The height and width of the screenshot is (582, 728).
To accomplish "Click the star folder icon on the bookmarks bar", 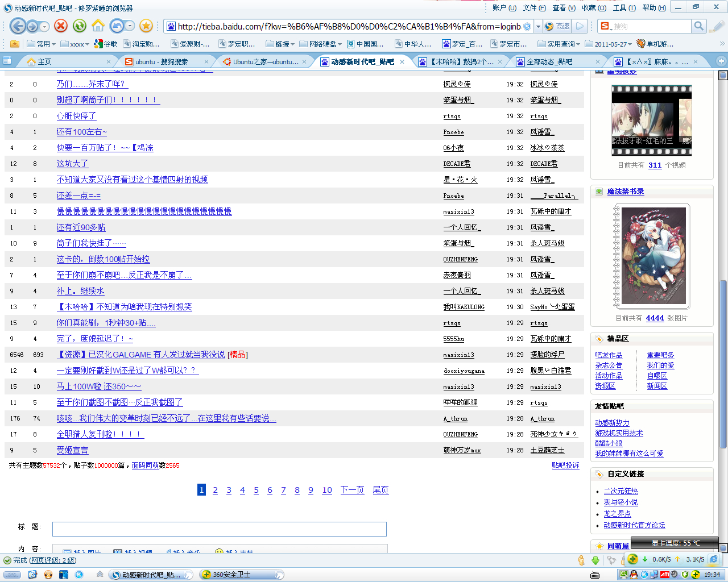I will (x=14, y=44).
